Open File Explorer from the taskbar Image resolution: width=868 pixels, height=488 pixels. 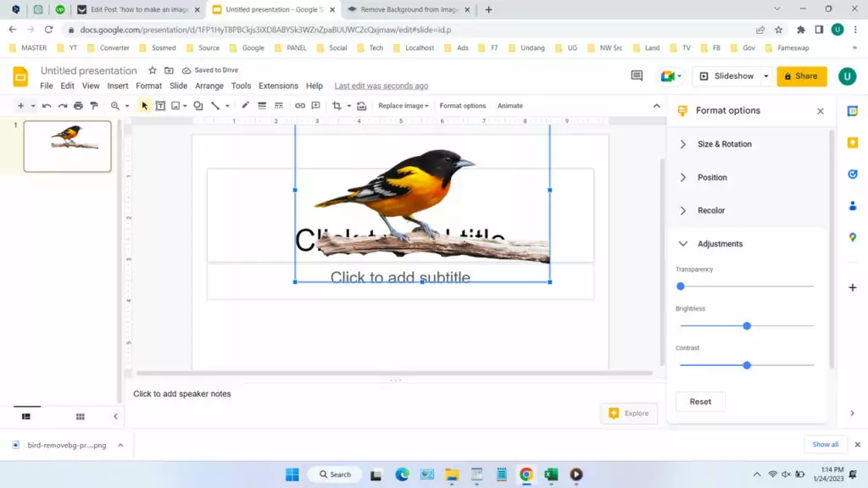[453, 474]
